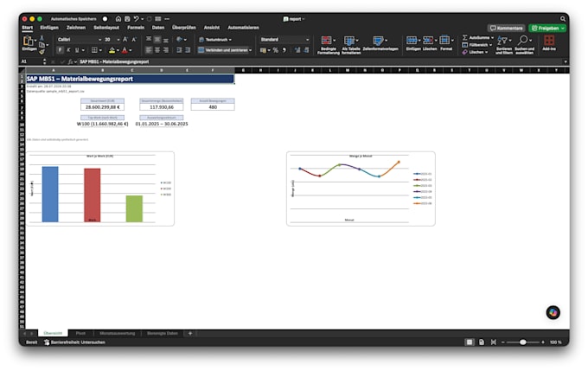Viewport: 588px width, 371px height.
Task: Click the increase decimal places icon
Action: 297,50
